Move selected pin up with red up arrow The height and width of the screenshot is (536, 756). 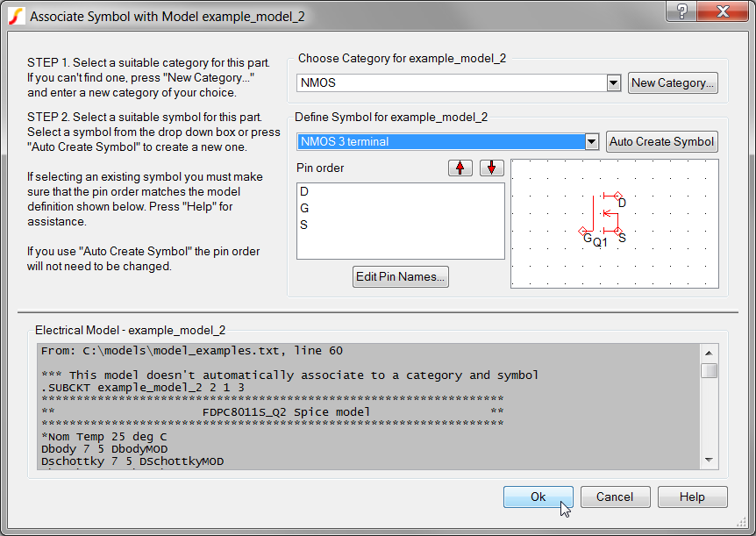(x=460, y=168)
